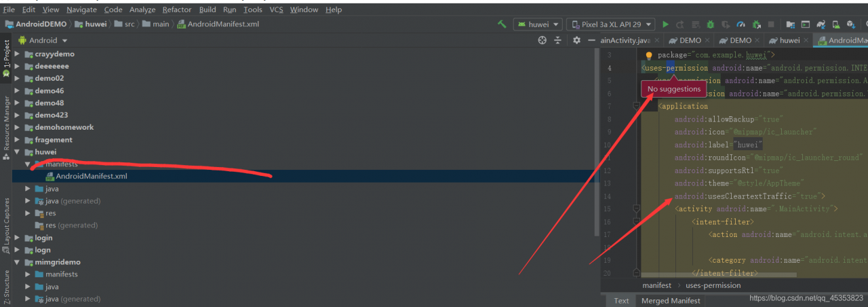This screenshot has height=307, width=868.
Task: Click manifest in editor breadcrumb
Action: click(657, 285)
